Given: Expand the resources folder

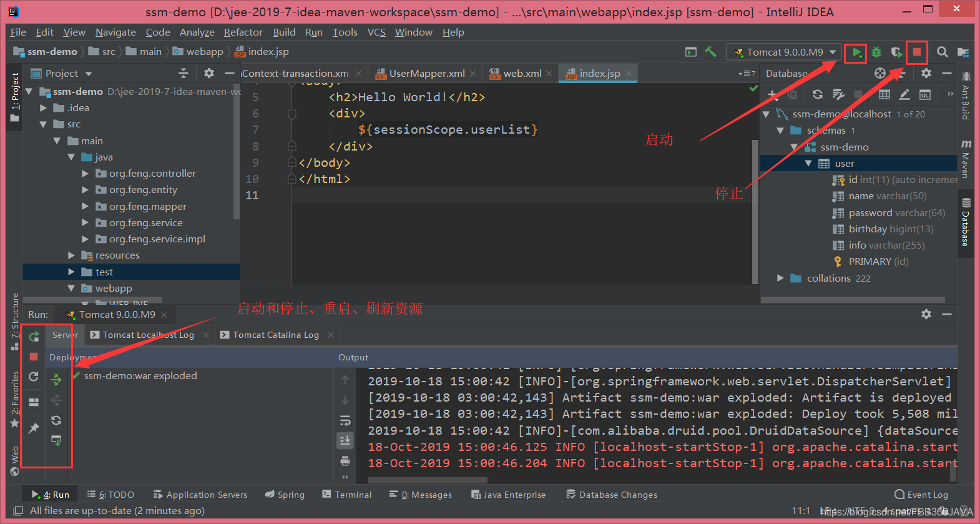Looking at the screenshot, I should pyautogui.click(x=71, y=255).
